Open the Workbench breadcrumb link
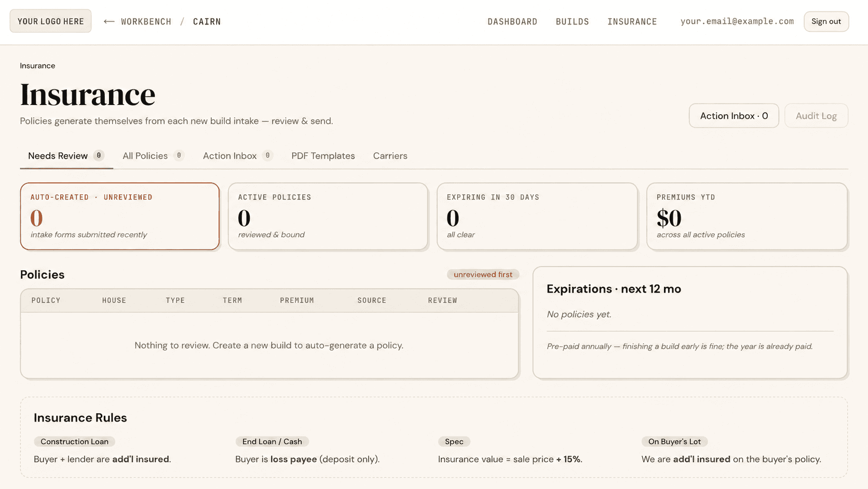This screenshot has height=489, width=868. [146, 21]
